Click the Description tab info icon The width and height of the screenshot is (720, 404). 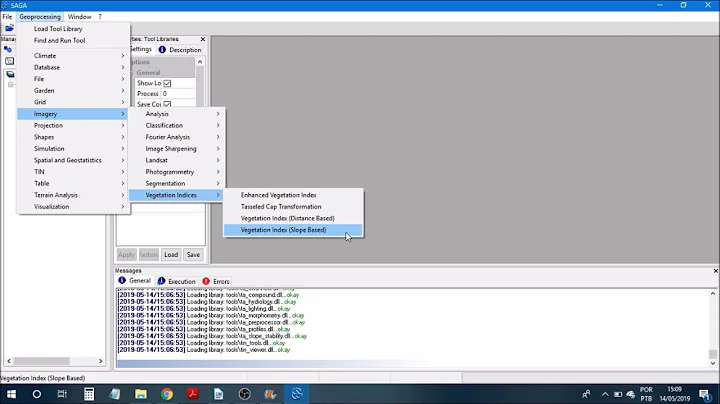coord(162,50)
